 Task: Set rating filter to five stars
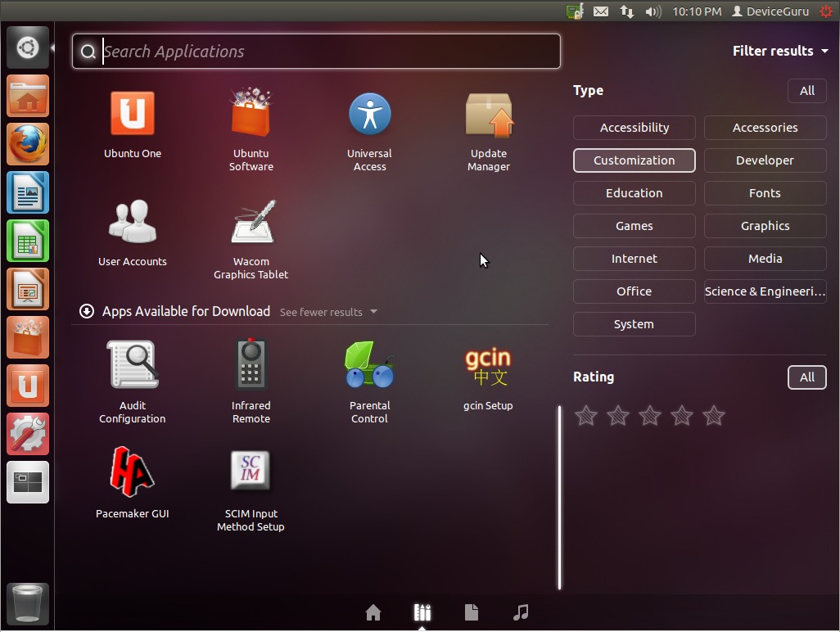coord(714,416)
